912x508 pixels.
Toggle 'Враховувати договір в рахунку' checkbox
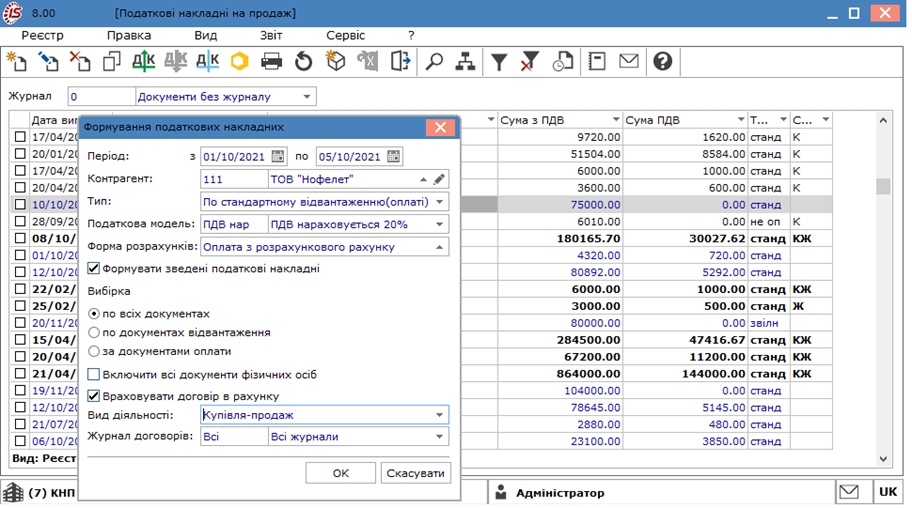click(x=94, y=396)
